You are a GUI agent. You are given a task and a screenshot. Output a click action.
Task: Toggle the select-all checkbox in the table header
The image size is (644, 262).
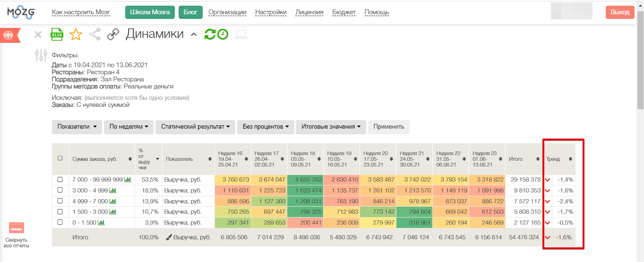60,158
